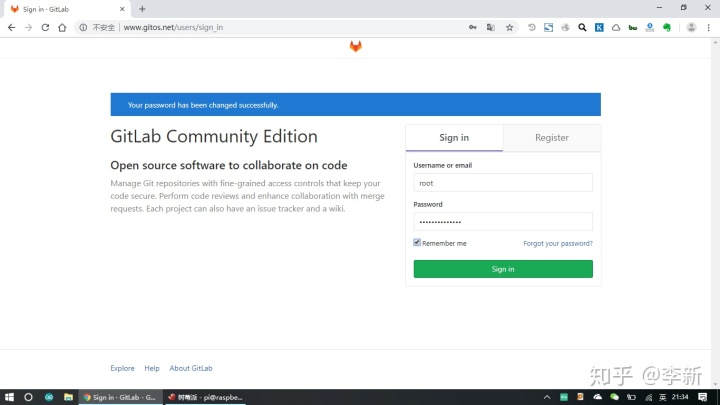Open the Help footer link
The height and width of the screenshot is (405, 720).
152,368
